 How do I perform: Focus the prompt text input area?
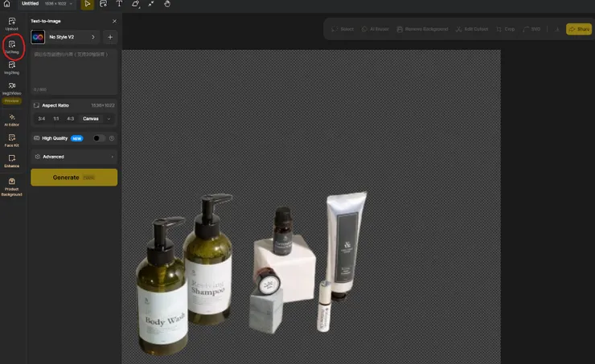coord(74,71)
